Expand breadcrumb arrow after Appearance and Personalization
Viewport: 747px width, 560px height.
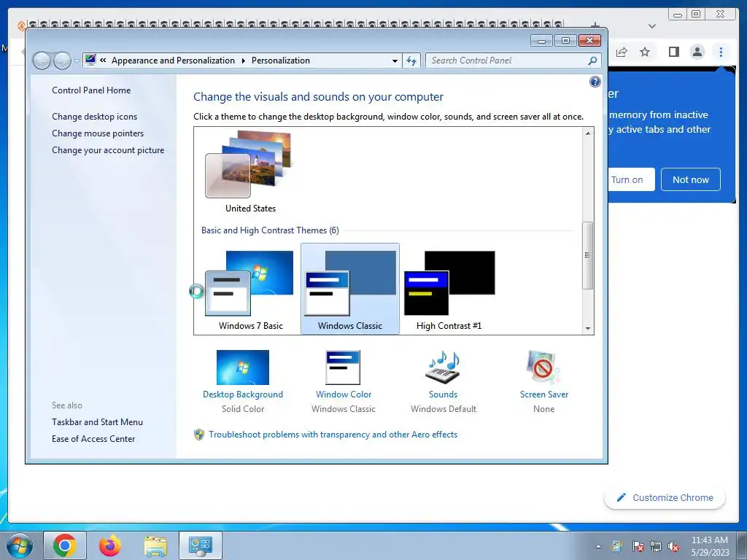coord(243,61)
